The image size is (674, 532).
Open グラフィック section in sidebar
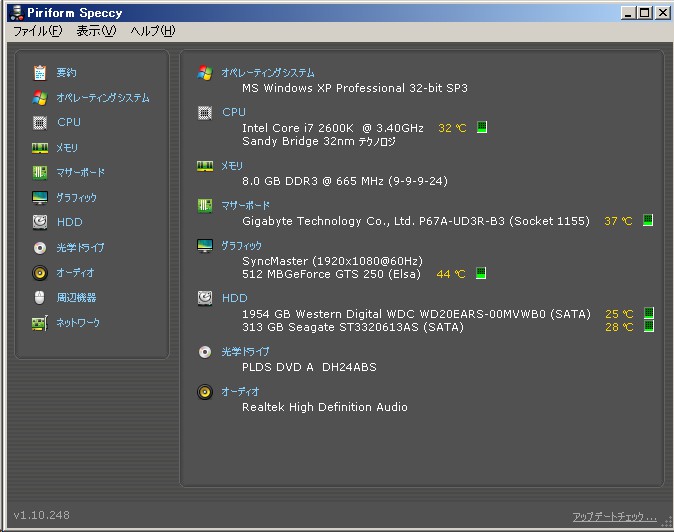pyautogui.click(x=77, y=198)
